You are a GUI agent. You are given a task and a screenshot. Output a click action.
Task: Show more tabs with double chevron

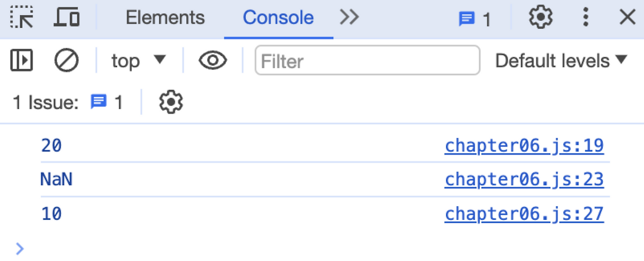coord(349,18)
